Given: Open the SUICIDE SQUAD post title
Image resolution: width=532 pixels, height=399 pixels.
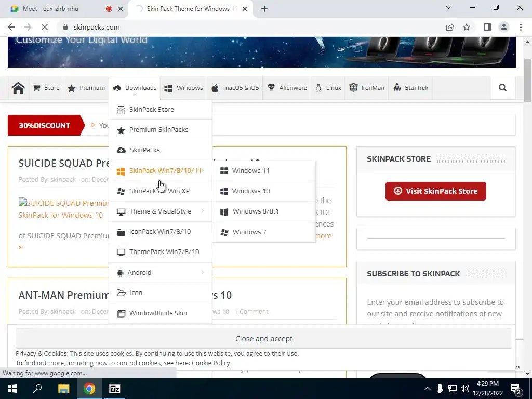Looking at the screenshot, I should (x=64, y=163).
